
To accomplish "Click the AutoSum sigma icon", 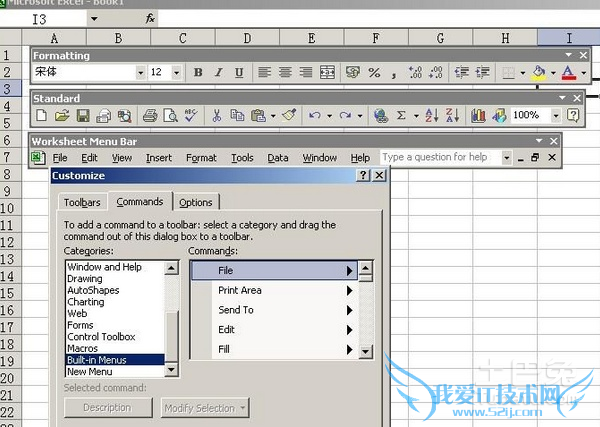I will [401, 115].
